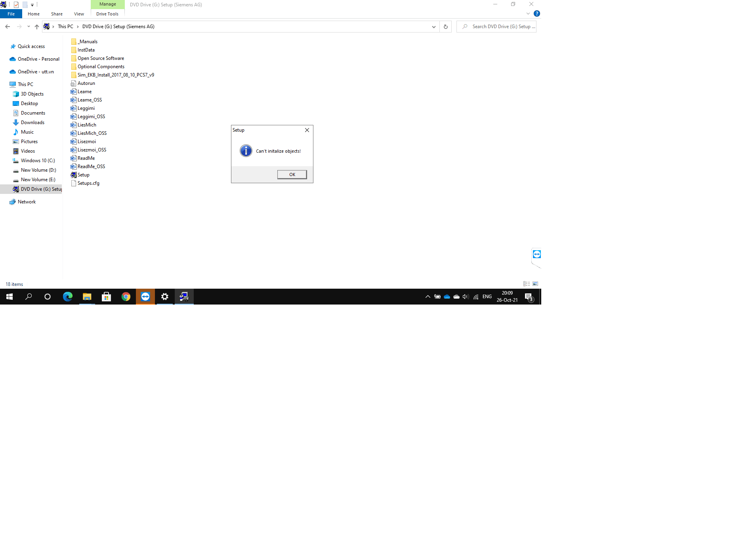Switch to large icons view
756x548 pixels.
point(535,284)
